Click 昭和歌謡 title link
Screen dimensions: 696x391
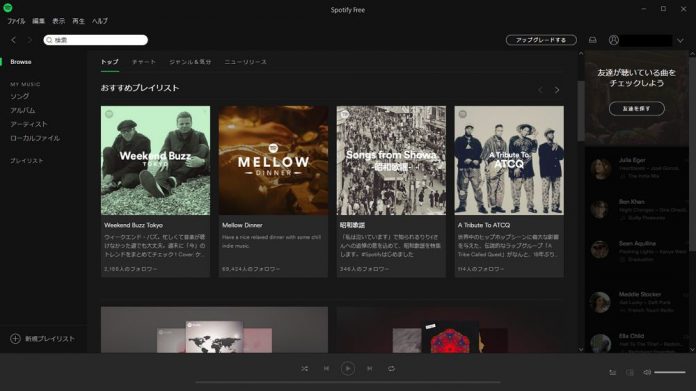(x=352, y=225)
